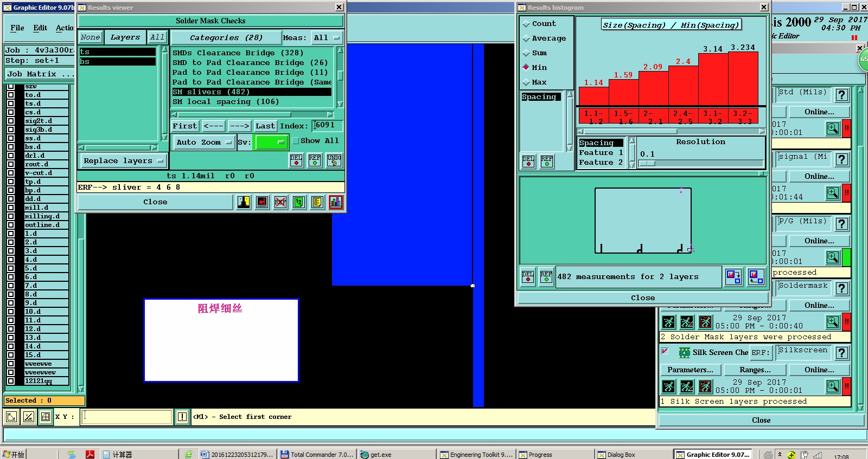Screen dimensions: 868x459
Task: Select the Average radio option
Action: point(526,38)
